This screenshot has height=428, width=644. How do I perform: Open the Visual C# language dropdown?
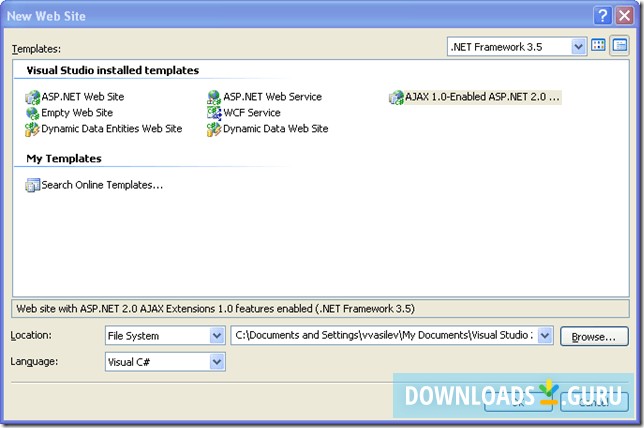coord(217,362)
